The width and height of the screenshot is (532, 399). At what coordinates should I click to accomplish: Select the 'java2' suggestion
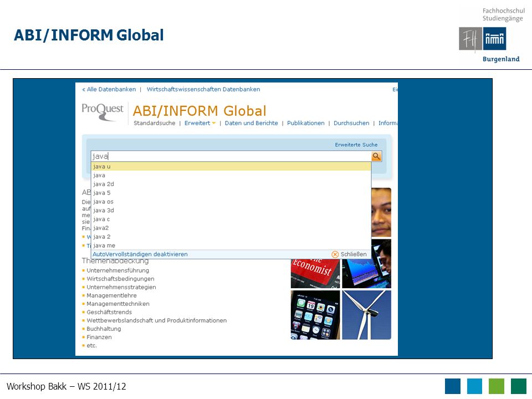[232, 228]
